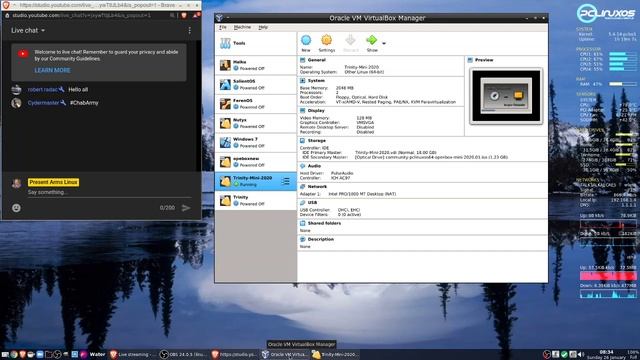Click the Say something chat input field

[109, 192]
